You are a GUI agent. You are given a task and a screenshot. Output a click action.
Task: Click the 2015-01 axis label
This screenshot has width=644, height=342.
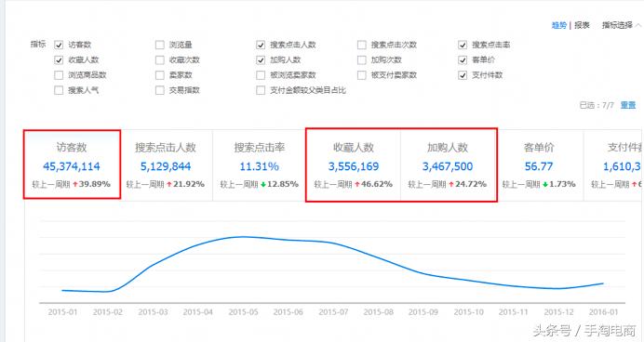62,312
